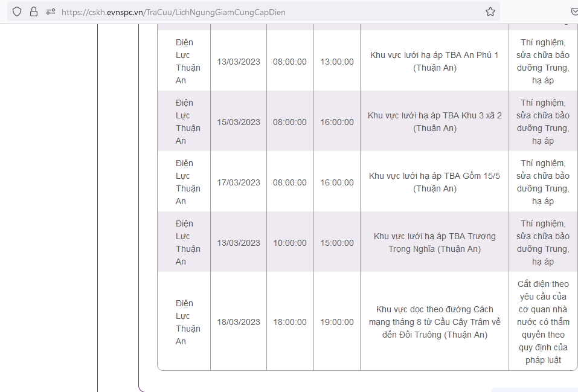Click start time 08:00:00 in An Phú 1 row
The height and width of the screenshot is (392, 578).
point(290,62)
